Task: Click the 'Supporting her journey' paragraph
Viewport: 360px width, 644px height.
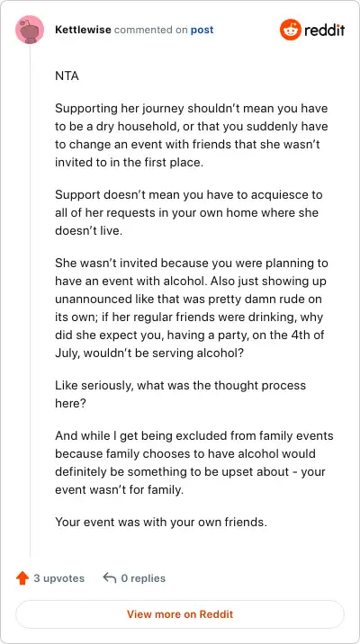Action: coord(192,136)
